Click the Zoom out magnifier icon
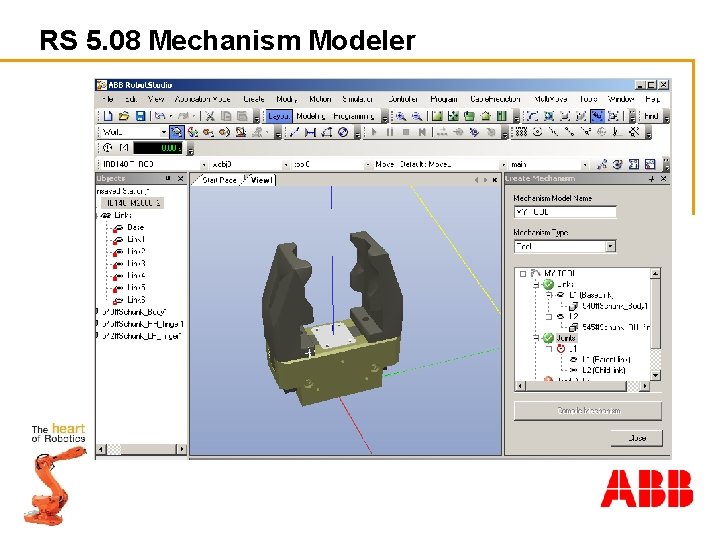720x540 pixels. coord(416,116)
